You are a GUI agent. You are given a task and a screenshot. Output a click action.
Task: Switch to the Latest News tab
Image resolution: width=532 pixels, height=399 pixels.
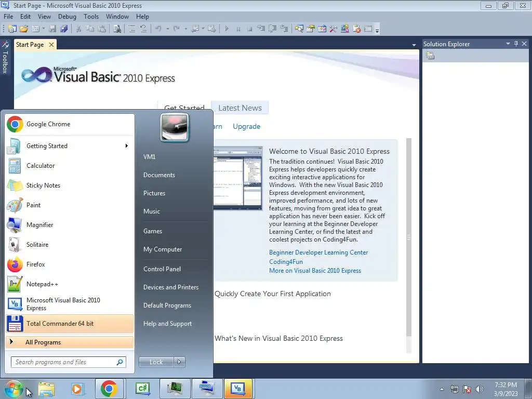pos(240,108)
